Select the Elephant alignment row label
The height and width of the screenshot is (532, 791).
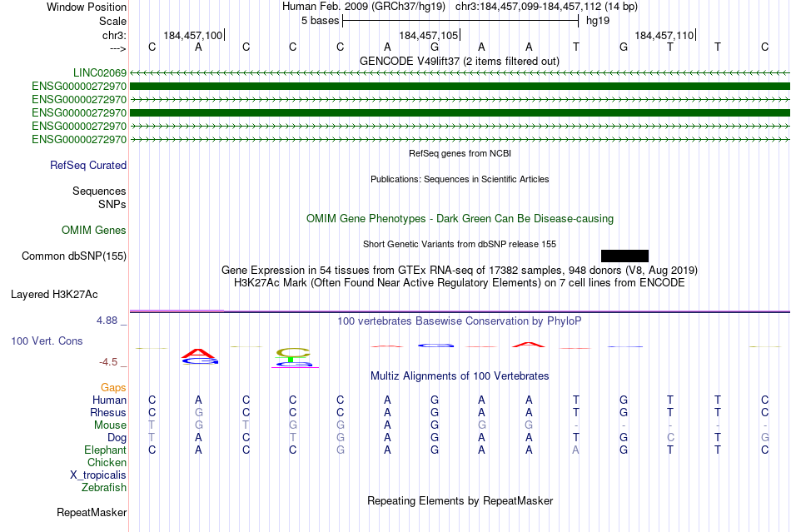pos(106,450)
